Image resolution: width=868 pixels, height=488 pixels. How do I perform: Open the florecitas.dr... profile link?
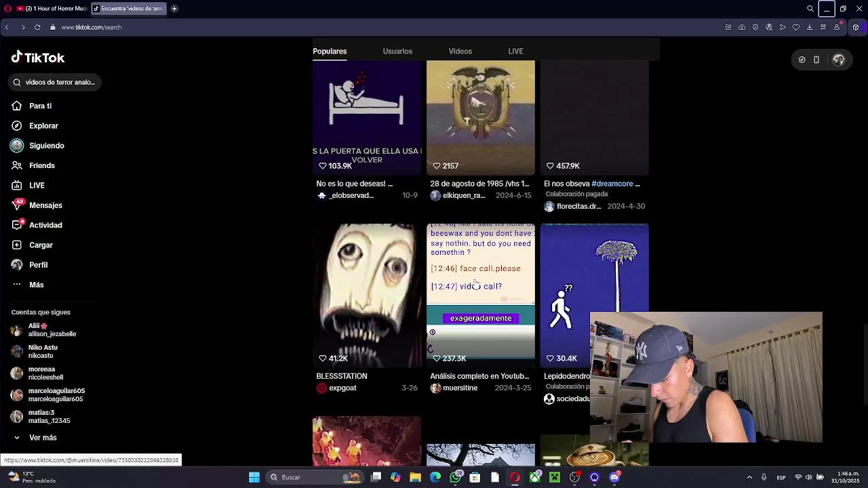(x=573, y=206)
